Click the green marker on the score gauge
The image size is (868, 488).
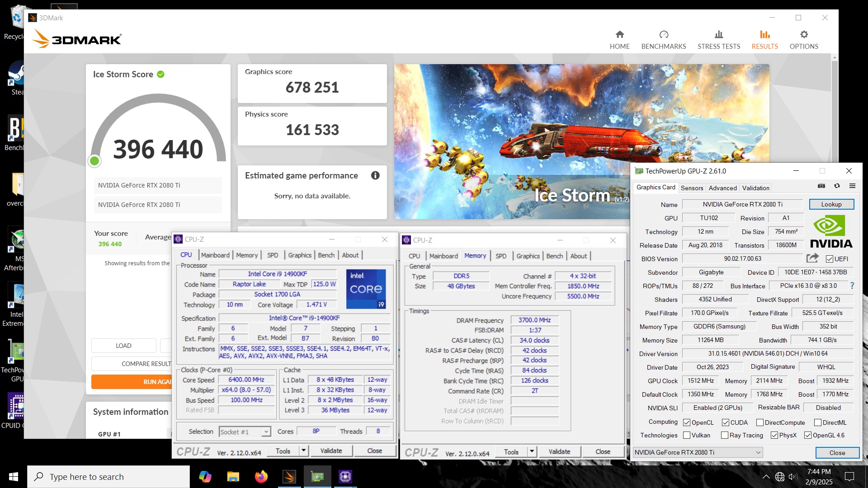[94, 161]
